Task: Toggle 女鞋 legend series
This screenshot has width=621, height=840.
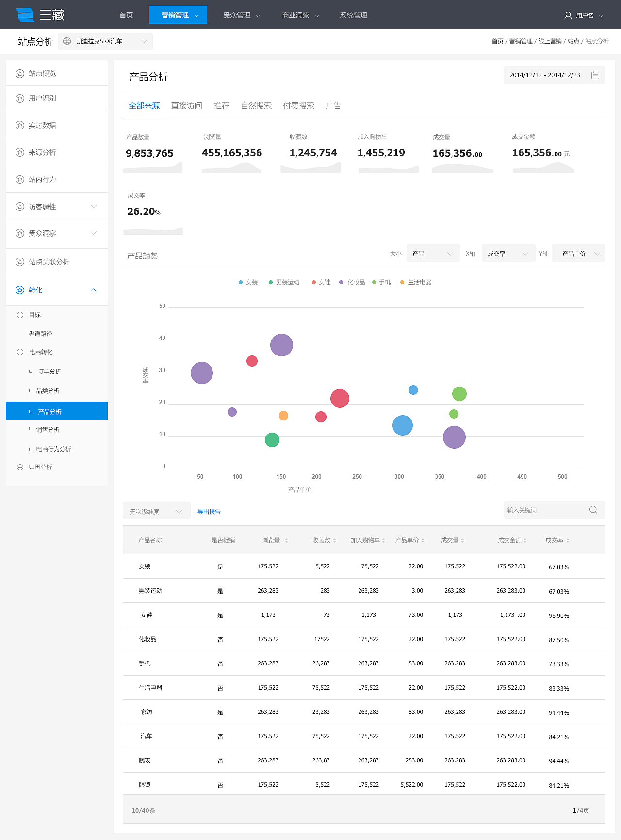Action: tap(321, 282)
